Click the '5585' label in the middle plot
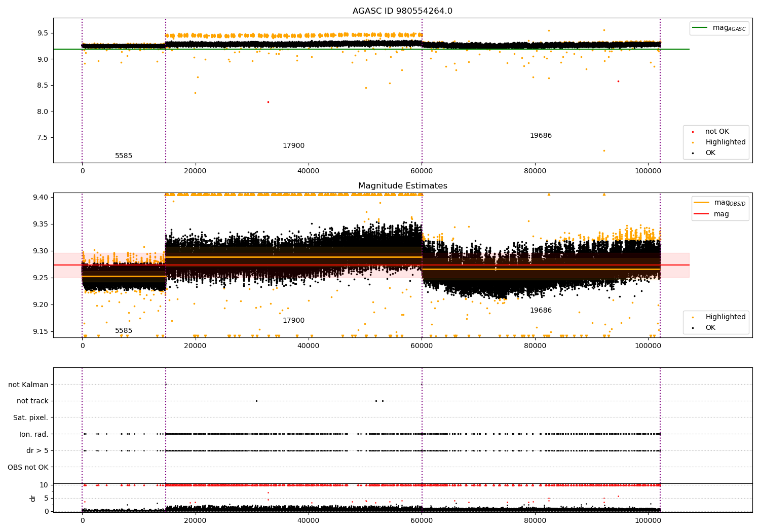 [x=124, y=331]
